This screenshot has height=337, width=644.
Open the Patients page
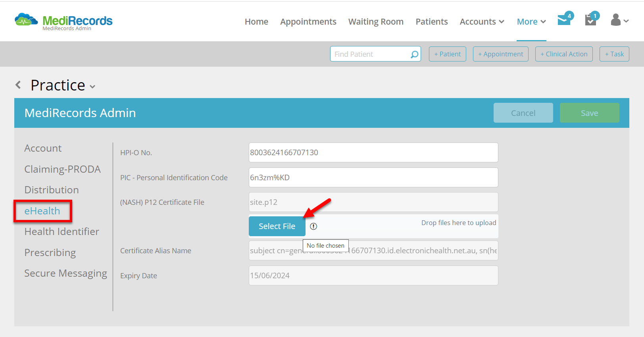tap(432, 22)
